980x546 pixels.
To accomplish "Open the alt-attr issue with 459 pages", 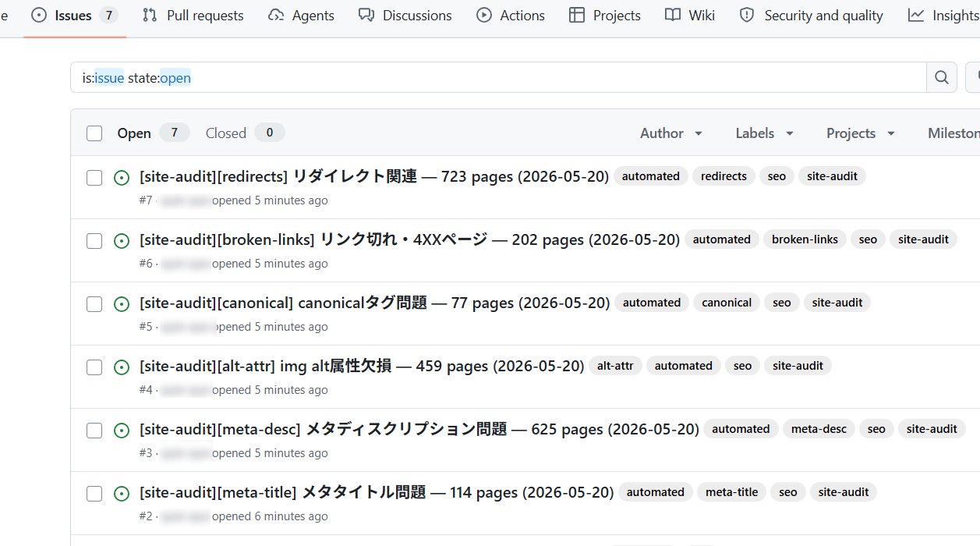I will (x=362, y=366).
